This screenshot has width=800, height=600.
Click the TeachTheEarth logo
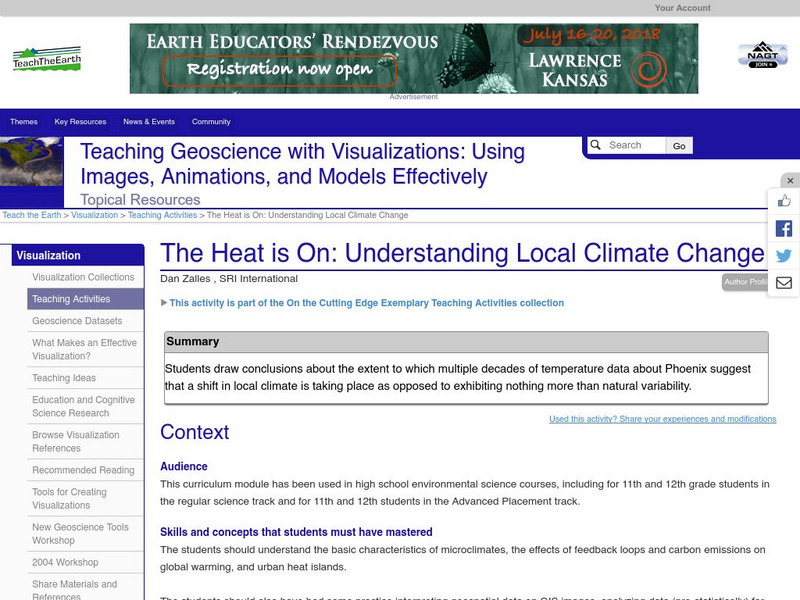click(x=46, y=59)
